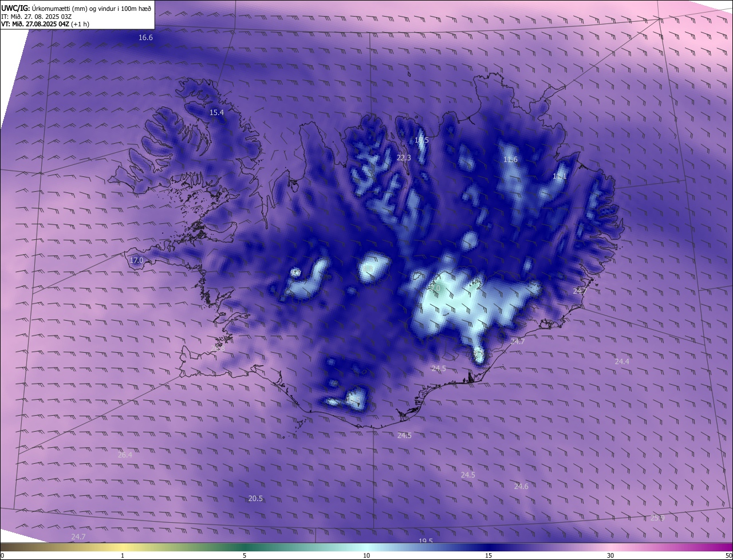Click the 5 tick on the color scale
This screenshot has width=733, height=560.
245,556
